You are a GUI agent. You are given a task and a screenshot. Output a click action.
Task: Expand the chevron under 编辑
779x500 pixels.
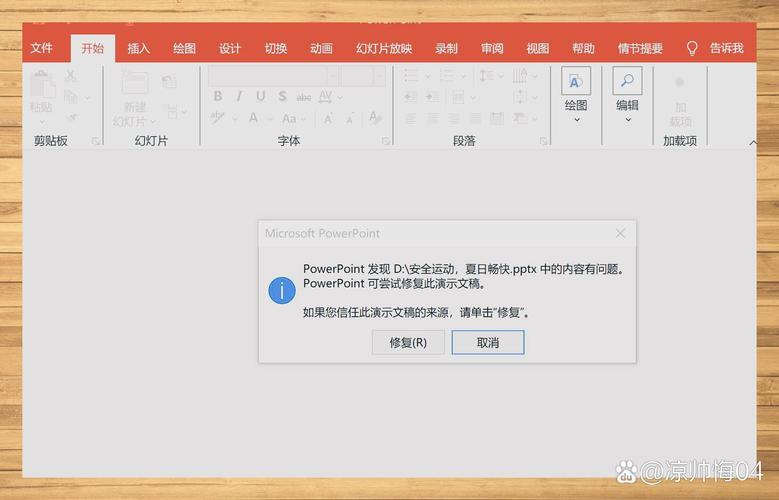[628, 120]
